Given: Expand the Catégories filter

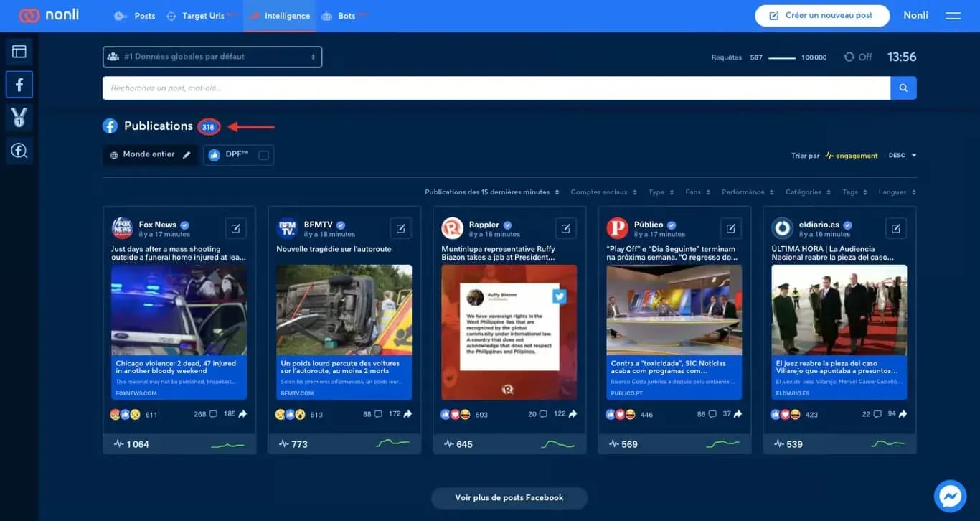Looking at the screenshot, I should point(808,192).
